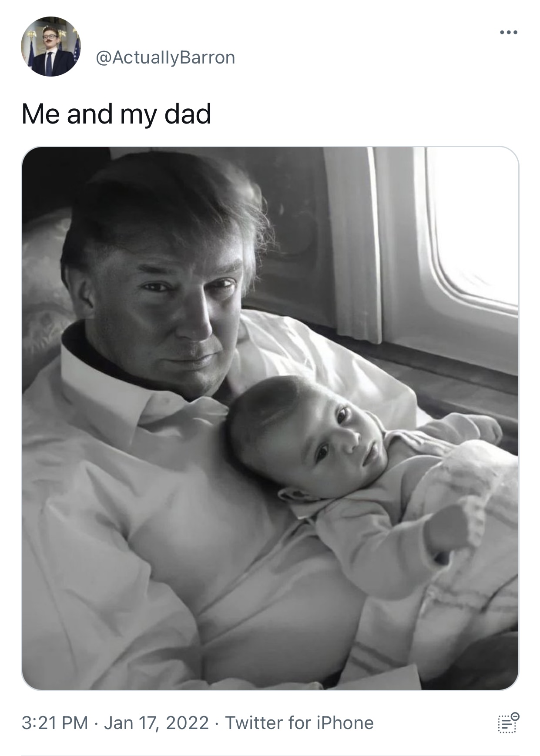540x756 pixels.
Task: Click the airplane window in the photo
Action: click(471, 226)
